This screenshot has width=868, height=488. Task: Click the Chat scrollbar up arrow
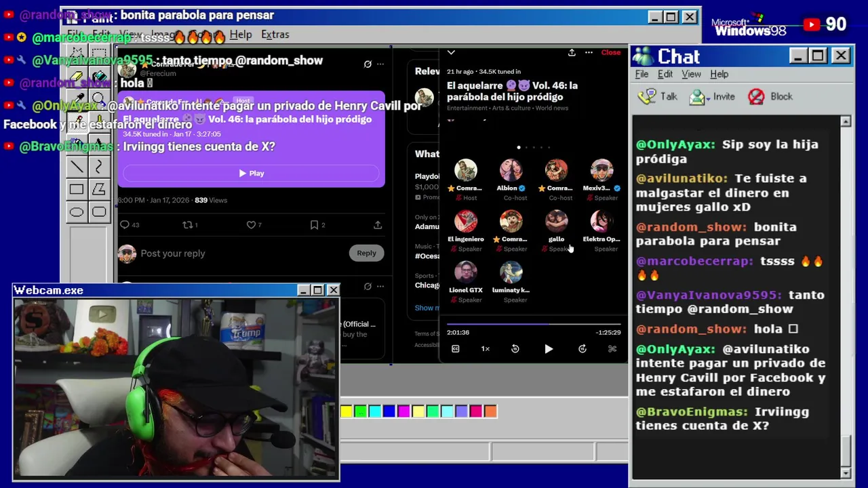coord(846,121)
